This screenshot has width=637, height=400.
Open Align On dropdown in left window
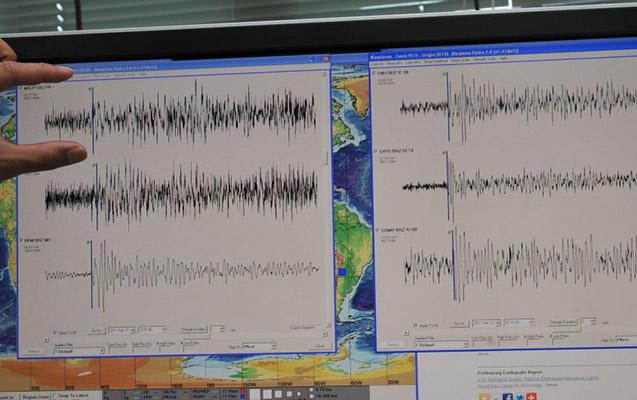pos(259,346)
